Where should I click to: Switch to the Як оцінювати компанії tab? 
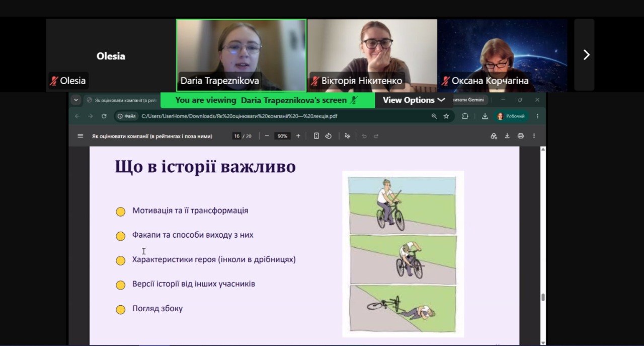pos(122,100)
